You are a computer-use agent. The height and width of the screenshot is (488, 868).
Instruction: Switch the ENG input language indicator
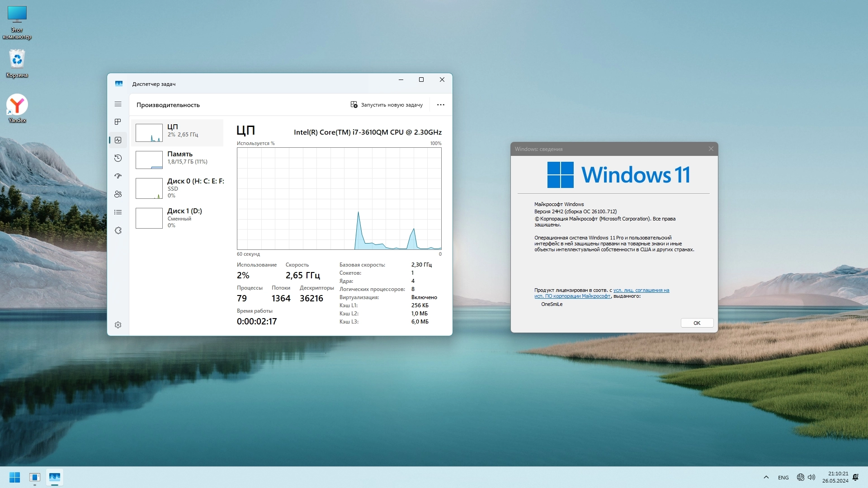[783, 478]
